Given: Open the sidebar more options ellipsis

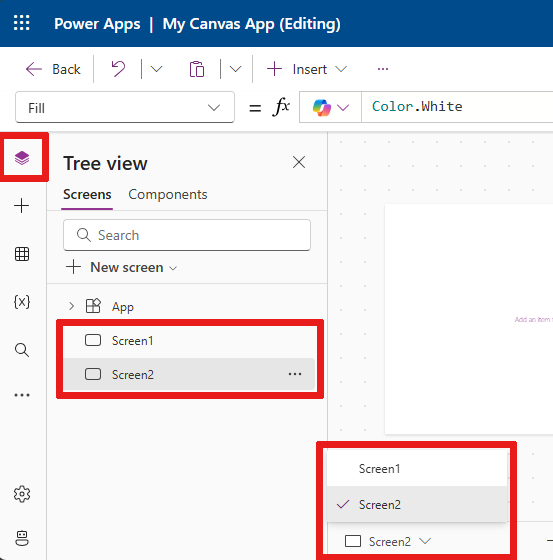Looking at the screenshot, I should (x=22, y=395).
